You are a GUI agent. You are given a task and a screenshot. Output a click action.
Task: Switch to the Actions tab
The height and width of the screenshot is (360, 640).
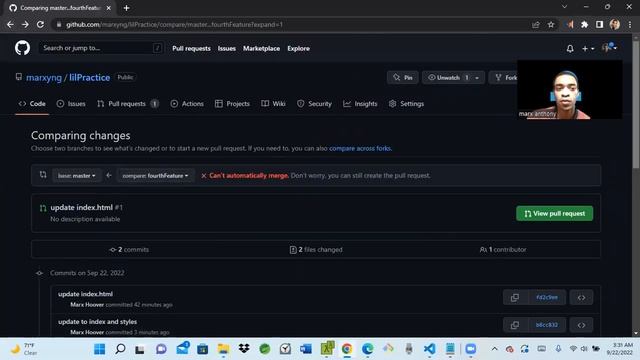click(187, 104)
